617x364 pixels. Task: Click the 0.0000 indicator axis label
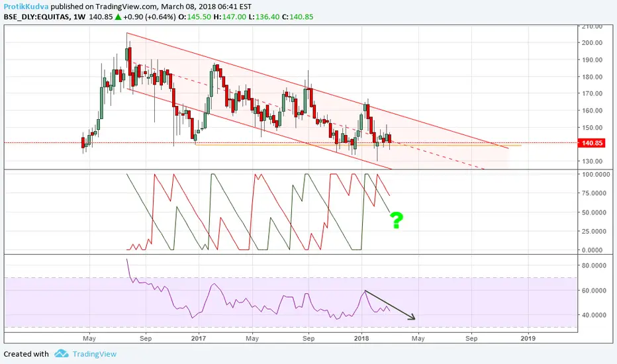pos(593,250)
